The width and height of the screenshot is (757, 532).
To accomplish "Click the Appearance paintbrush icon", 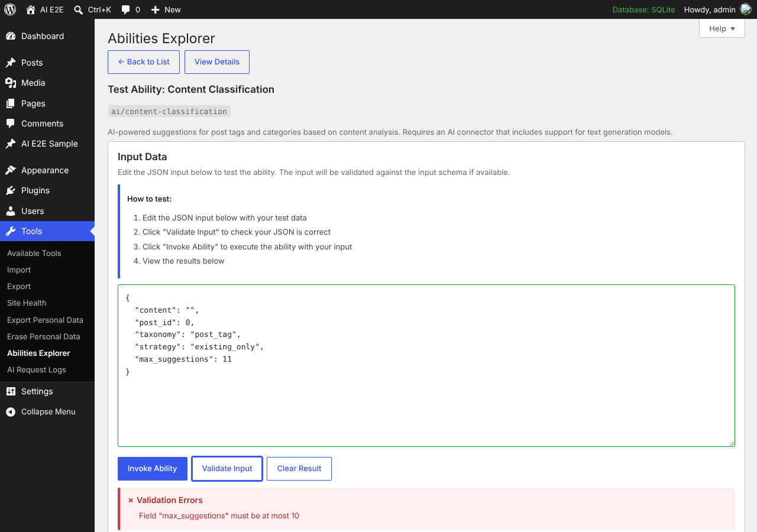I will [x=11, y=170].
